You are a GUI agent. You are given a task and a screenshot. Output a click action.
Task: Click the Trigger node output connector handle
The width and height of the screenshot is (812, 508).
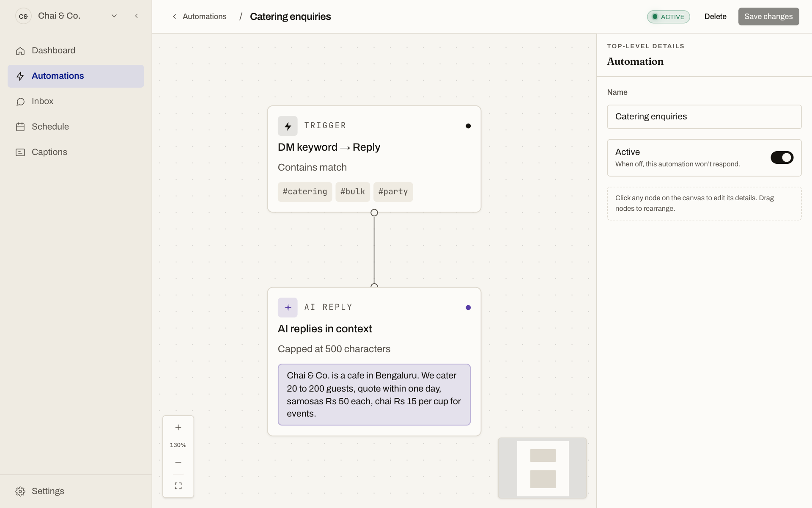(x=374, y=213)
